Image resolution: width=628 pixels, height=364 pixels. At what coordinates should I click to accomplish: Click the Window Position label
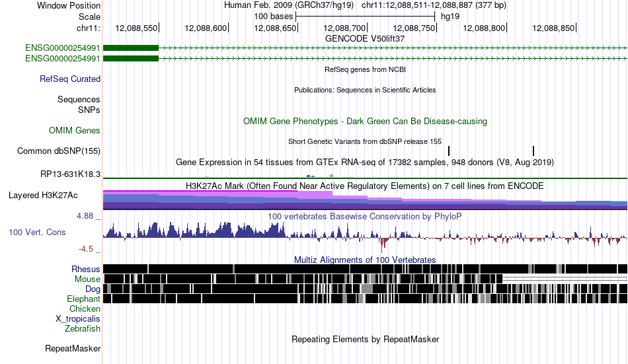pyautogui.click(x=69, y=5)
